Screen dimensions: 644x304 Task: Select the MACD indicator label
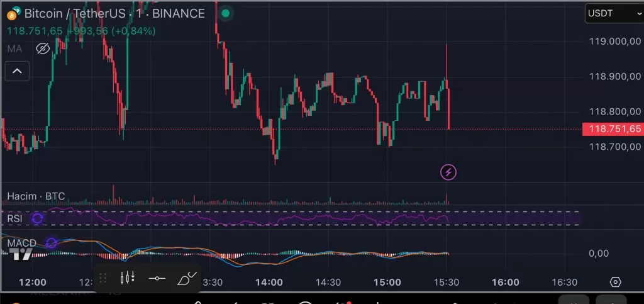tap(21, 243)
